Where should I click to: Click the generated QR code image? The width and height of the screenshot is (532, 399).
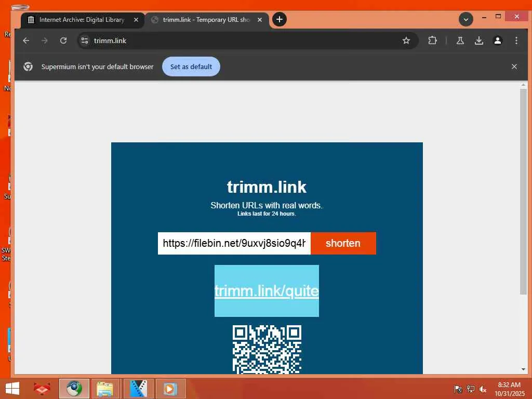[267, 349]
